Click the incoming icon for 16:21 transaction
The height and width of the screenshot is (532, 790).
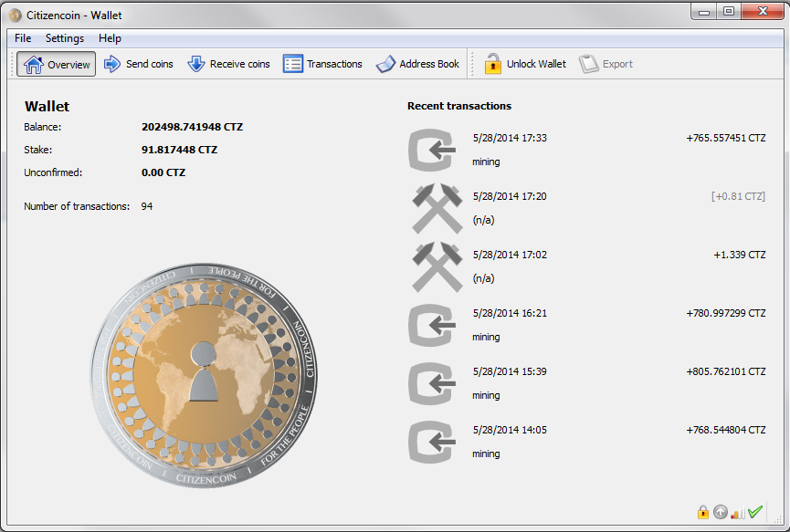432,325
